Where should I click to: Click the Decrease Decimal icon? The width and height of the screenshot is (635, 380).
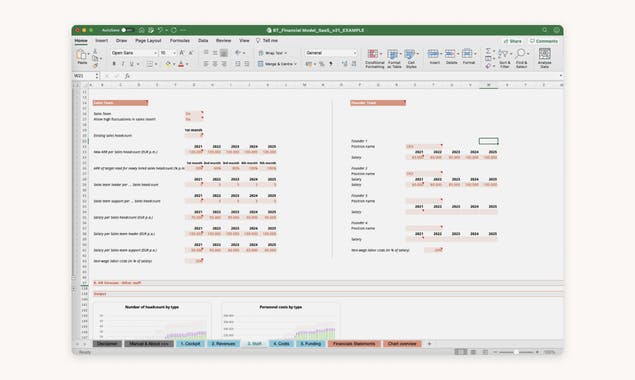[x=354, y=64]
